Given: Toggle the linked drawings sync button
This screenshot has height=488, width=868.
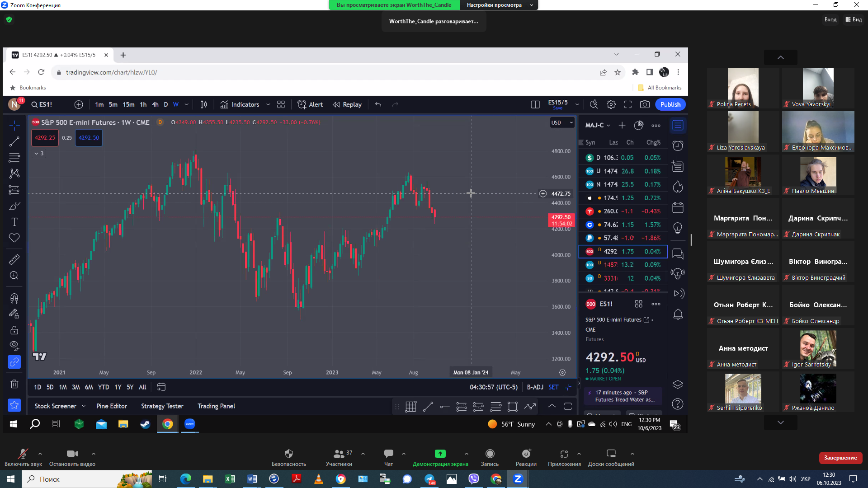Looking at the screenshot, I should pyautogui.click(x=14, y=362).
